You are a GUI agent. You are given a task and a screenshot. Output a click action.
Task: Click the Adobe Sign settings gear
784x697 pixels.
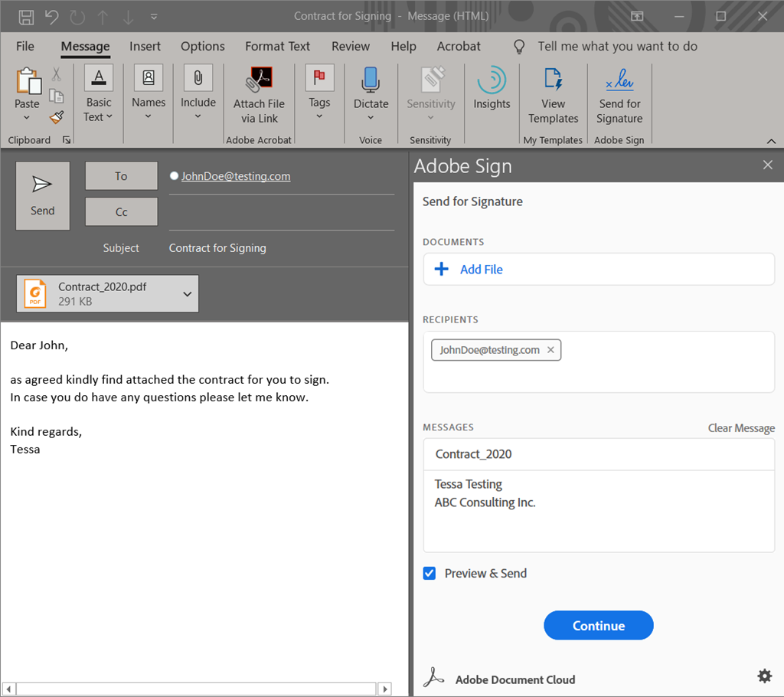pyautogui.click(x=764, y=676)
